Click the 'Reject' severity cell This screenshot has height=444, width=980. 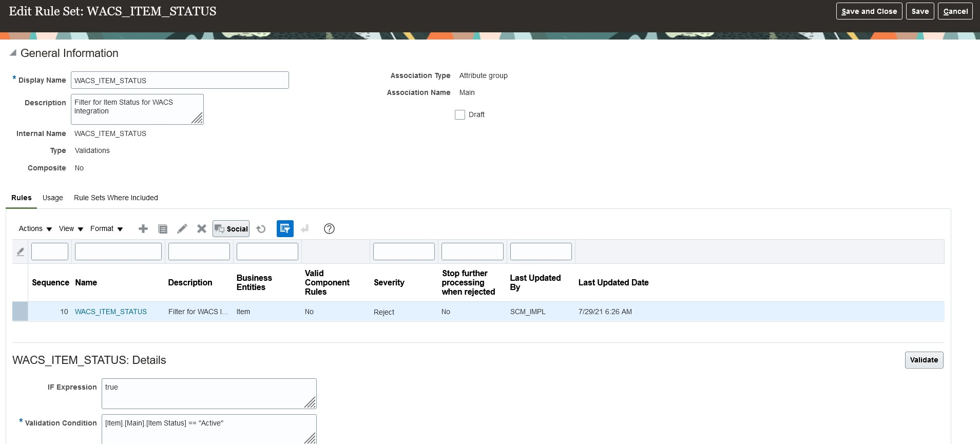[384, 312]
